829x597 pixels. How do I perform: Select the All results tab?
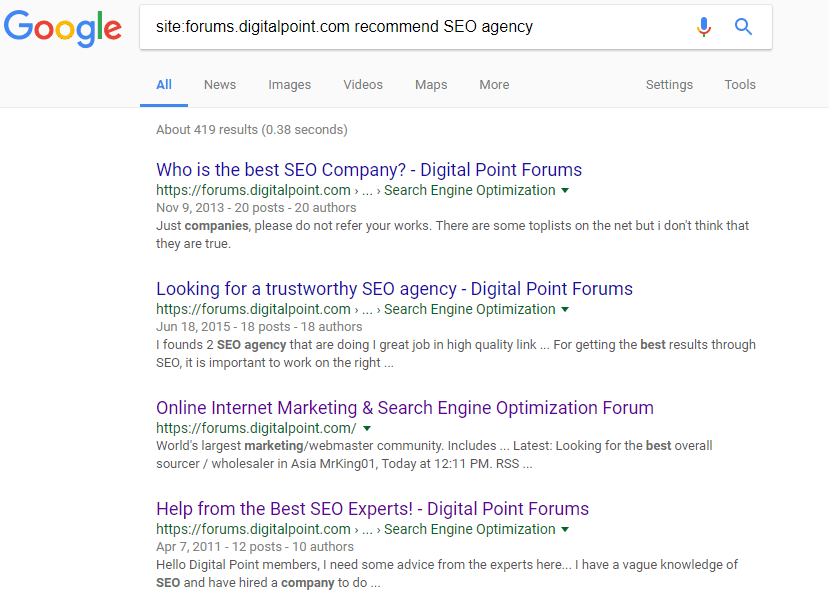(x=164, y=85)
